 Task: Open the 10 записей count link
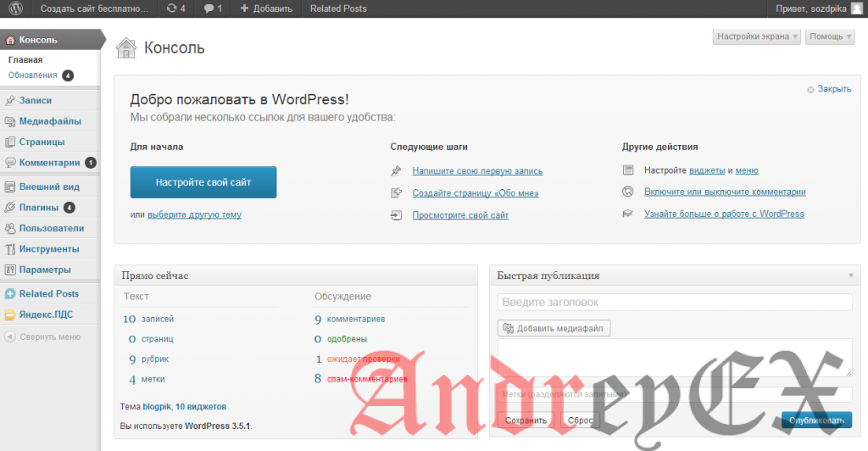point(148,319)
